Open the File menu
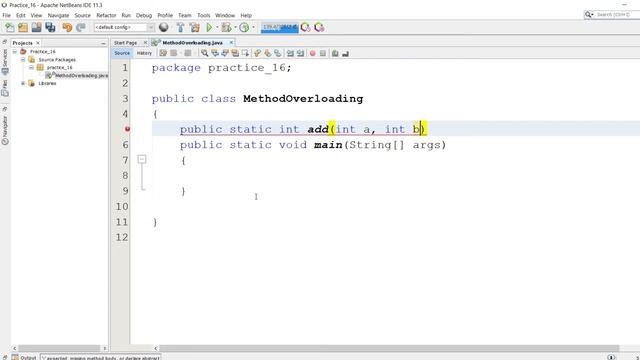640x360 pixels. 7,15
